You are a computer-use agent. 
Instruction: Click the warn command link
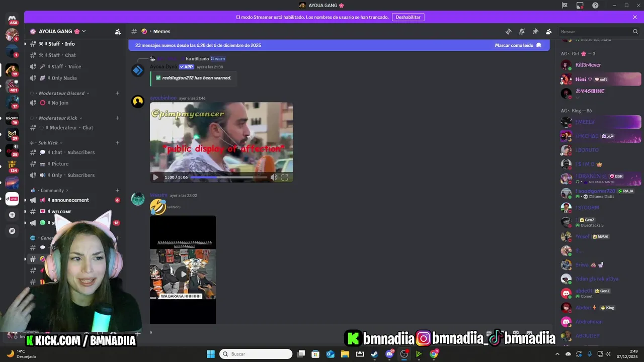218,59
